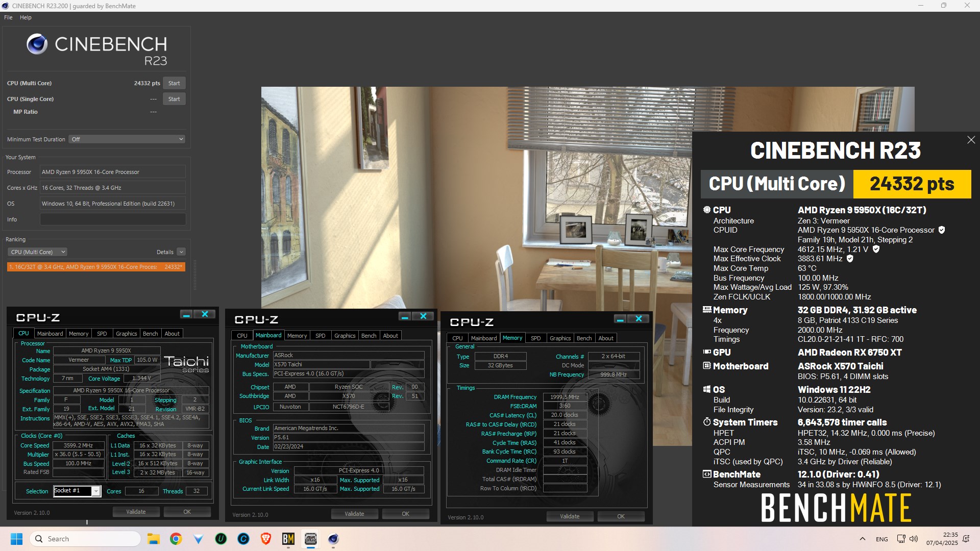Start the CPU Multi Core test
The width and height of the screenshot is (980, 551).
(x=174, y=83)
